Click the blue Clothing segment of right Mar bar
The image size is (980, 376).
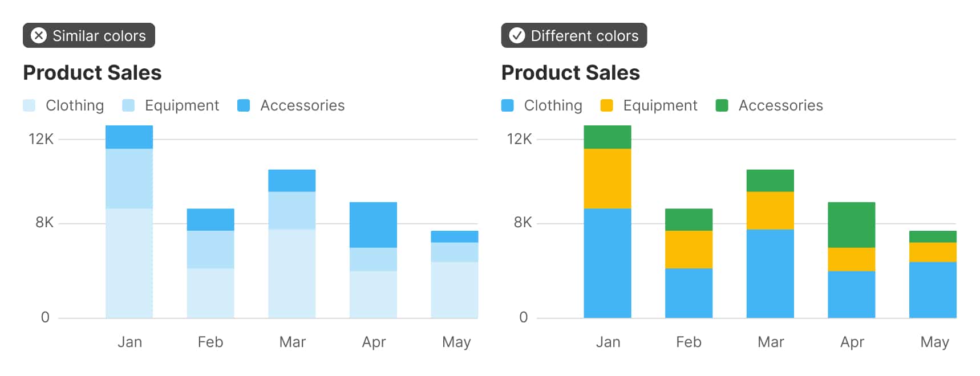tap(770, 273)
